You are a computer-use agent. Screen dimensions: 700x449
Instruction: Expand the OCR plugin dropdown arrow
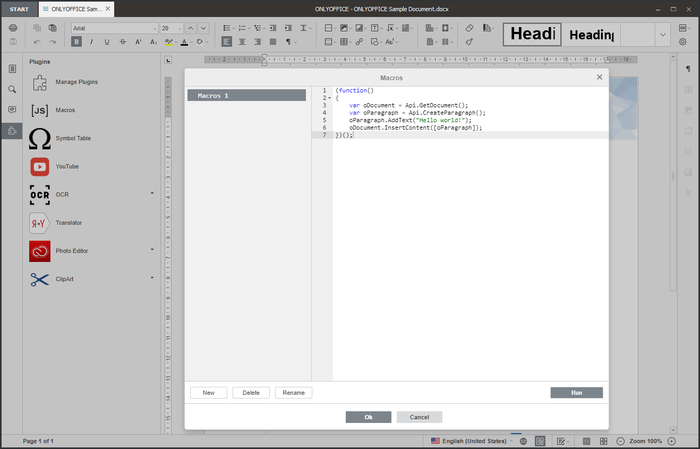click(x=152, y=193)
